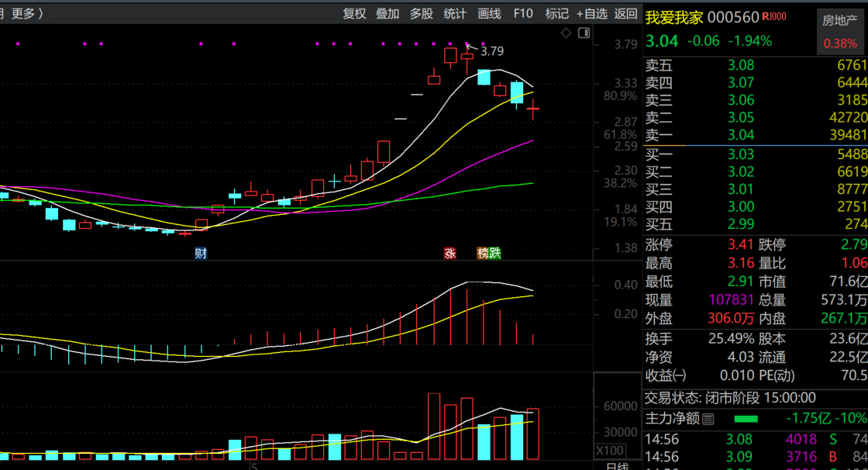
Task: Select the 买二 bid row at 3.02
Action: (x=756, y=172)
